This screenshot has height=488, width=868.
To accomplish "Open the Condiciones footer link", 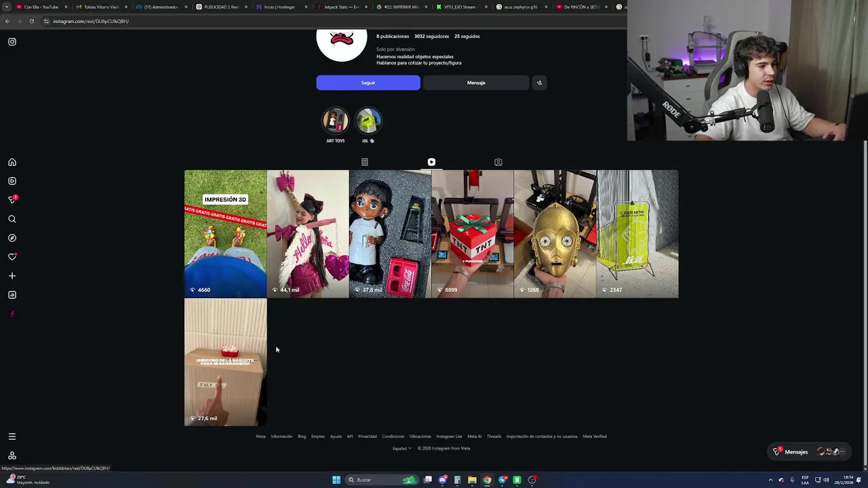I will tap(393, 436).
